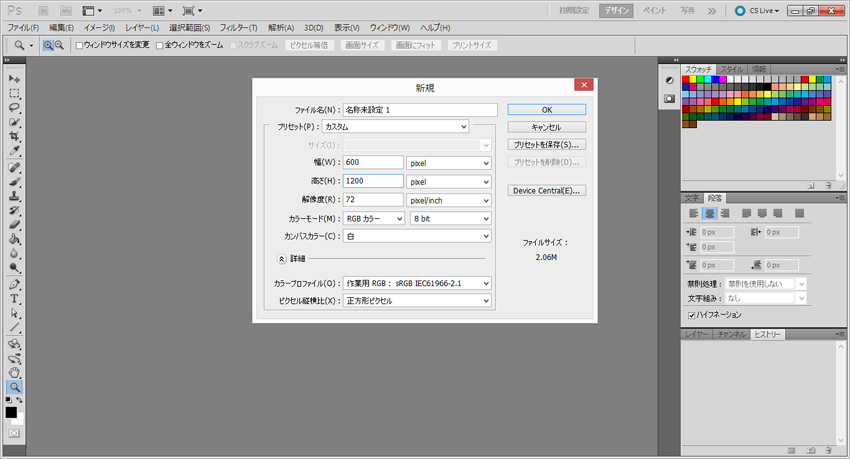The image size is (850, 459).
Task: Click Device Central button
Action: coord(546,191)
